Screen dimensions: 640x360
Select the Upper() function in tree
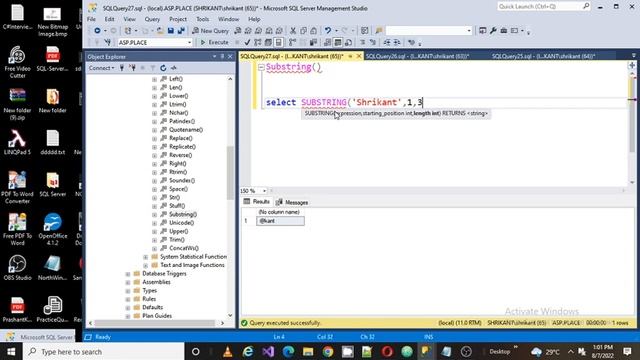coord(178,231)
